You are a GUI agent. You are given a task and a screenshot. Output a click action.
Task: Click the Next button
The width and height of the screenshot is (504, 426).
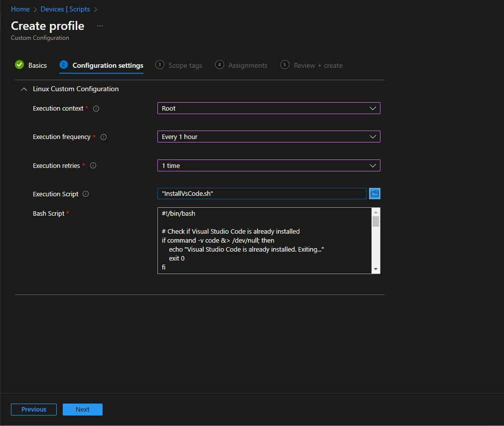[x=83, y=409]
